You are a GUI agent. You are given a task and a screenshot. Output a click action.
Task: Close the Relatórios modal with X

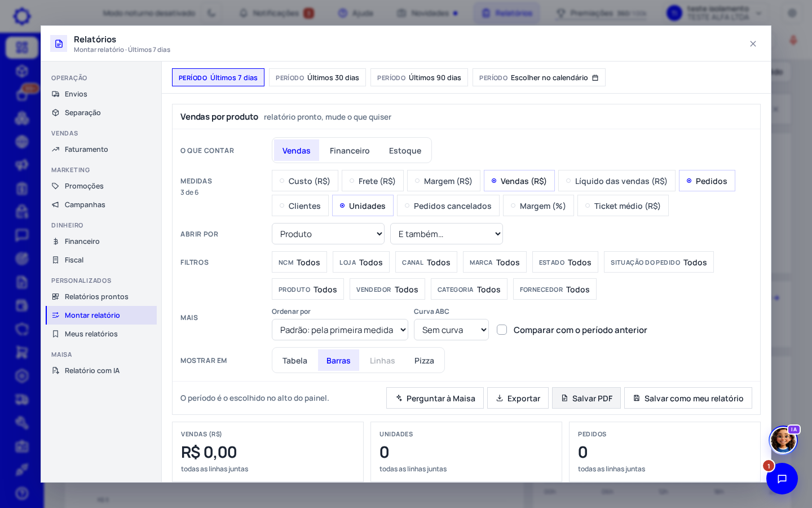(753, 44)
